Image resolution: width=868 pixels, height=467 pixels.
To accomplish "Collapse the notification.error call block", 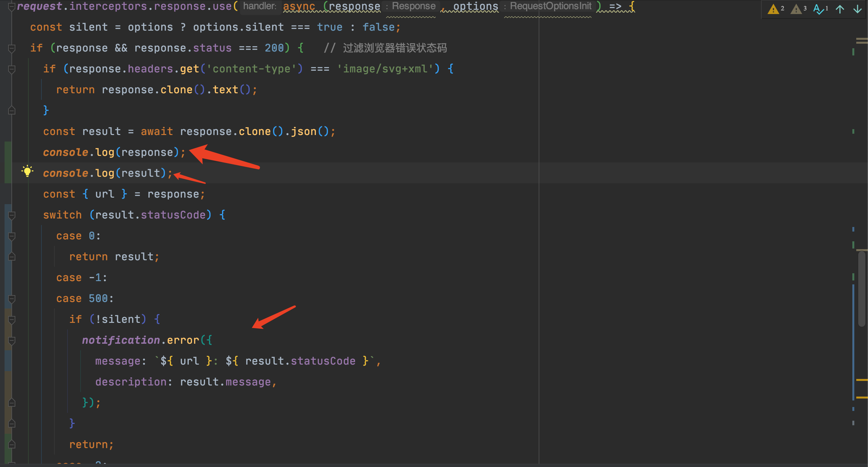I will pos(12,340).
